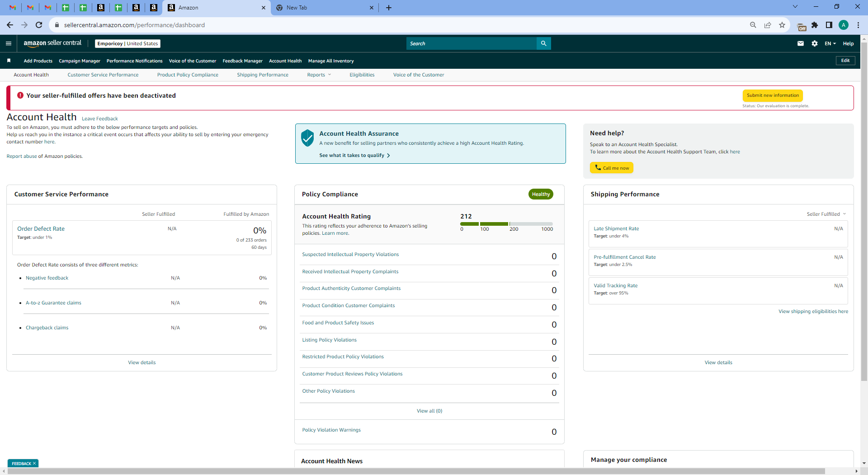Open Manage All Inventory
Screen dimensions: 868x475
point(331,61)
